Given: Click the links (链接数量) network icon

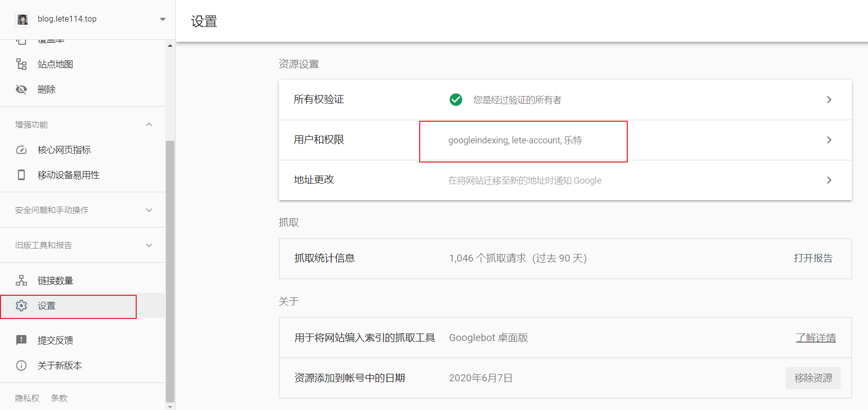Looking at the screenshot, I should [x=21, y=281].
